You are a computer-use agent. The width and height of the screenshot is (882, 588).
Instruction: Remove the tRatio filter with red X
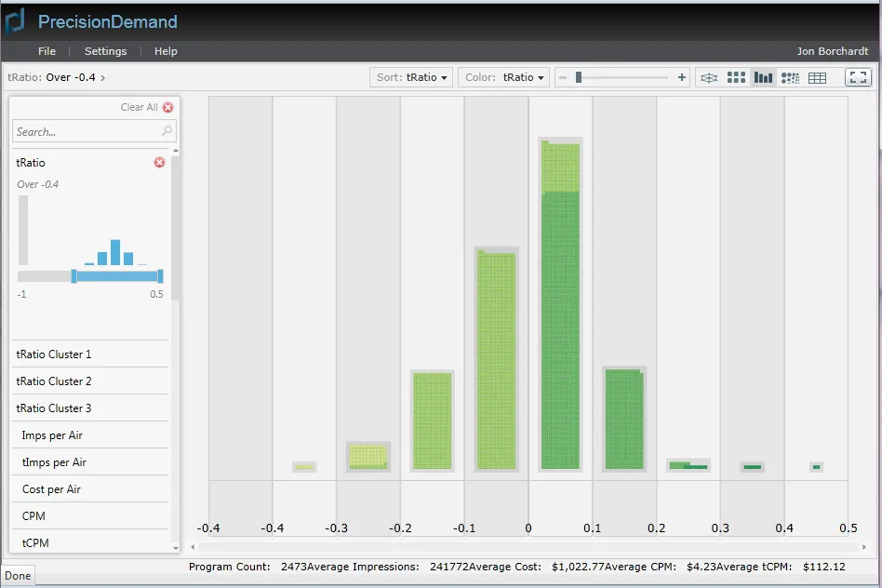coord(160,163)
